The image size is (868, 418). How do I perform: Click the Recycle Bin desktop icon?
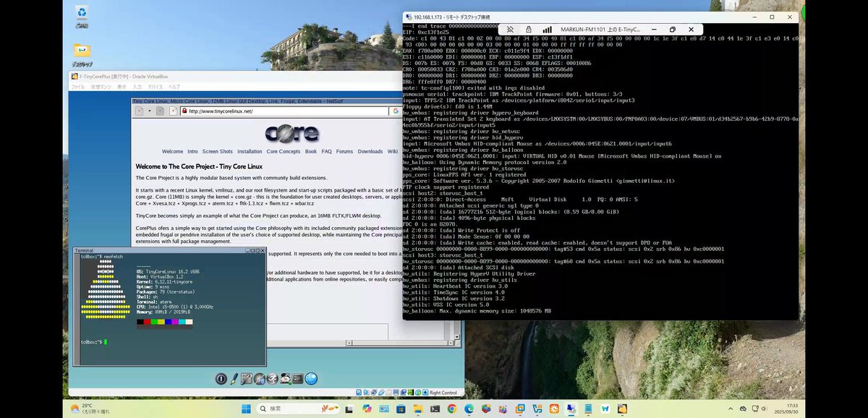pyautogui.click(x=82, y=16)
